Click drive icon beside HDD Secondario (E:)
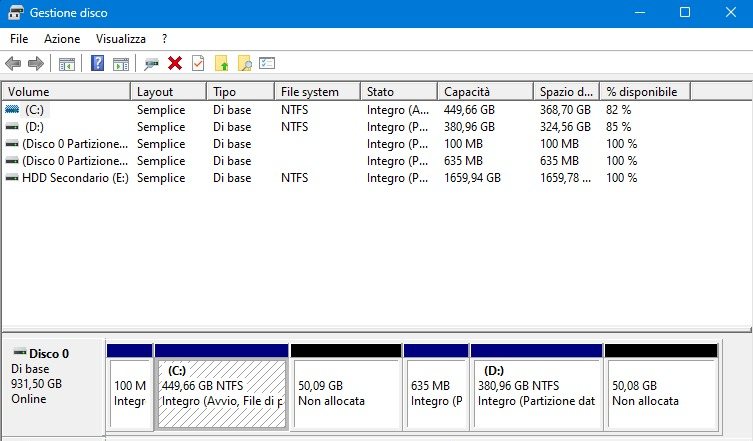 (12, 178)
